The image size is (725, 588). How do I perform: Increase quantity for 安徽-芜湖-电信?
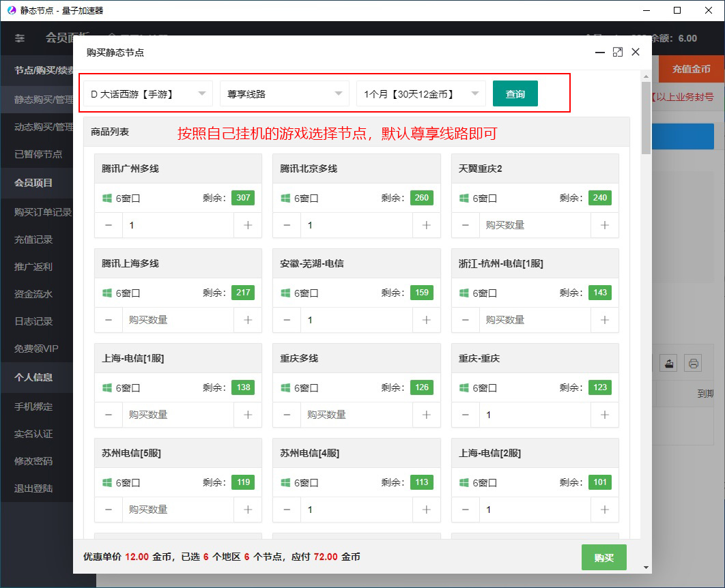tap(426, 320)
